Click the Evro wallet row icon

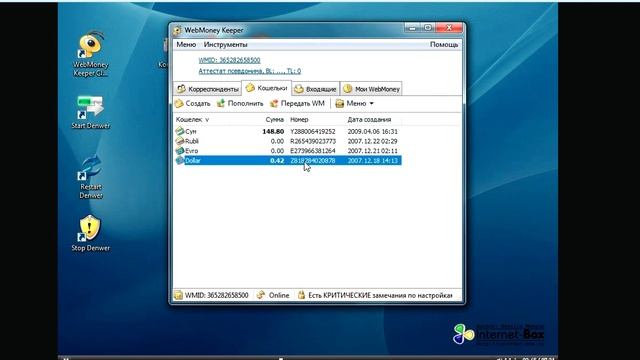[180, 151]
